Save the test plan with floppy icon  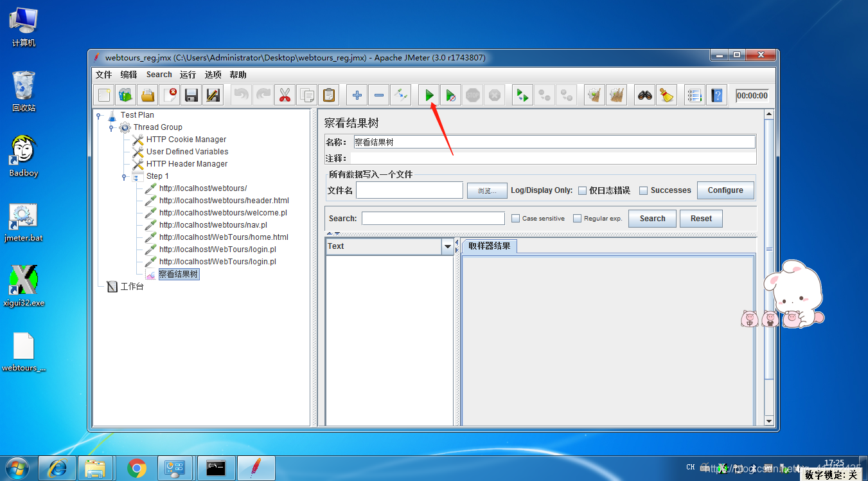[191, 96]
